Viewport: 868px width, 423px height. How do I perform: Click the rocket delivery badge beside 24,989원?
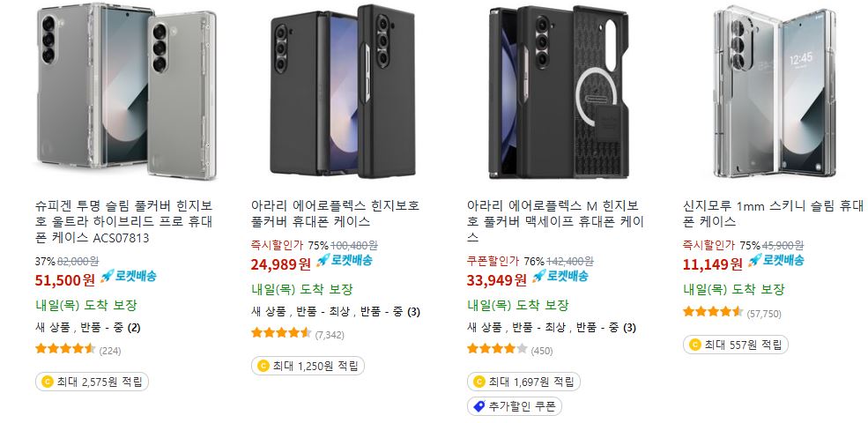(345, 260)
